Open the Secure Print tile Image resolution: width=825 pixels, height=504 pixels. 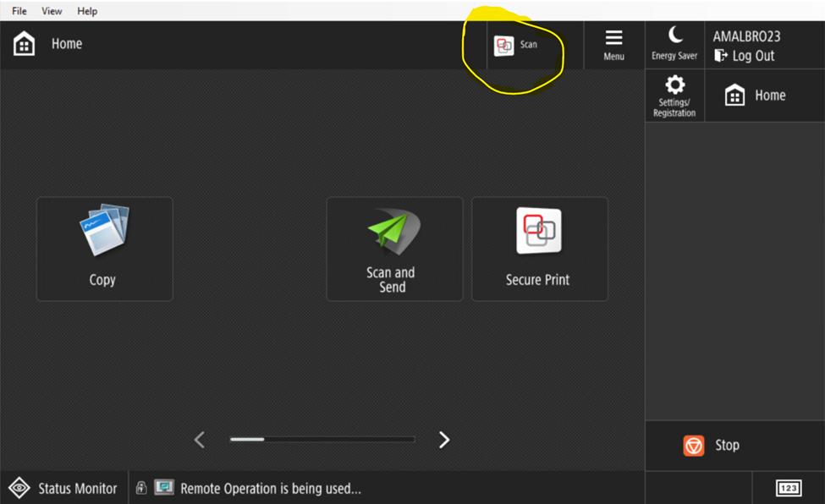click(539, 249)
